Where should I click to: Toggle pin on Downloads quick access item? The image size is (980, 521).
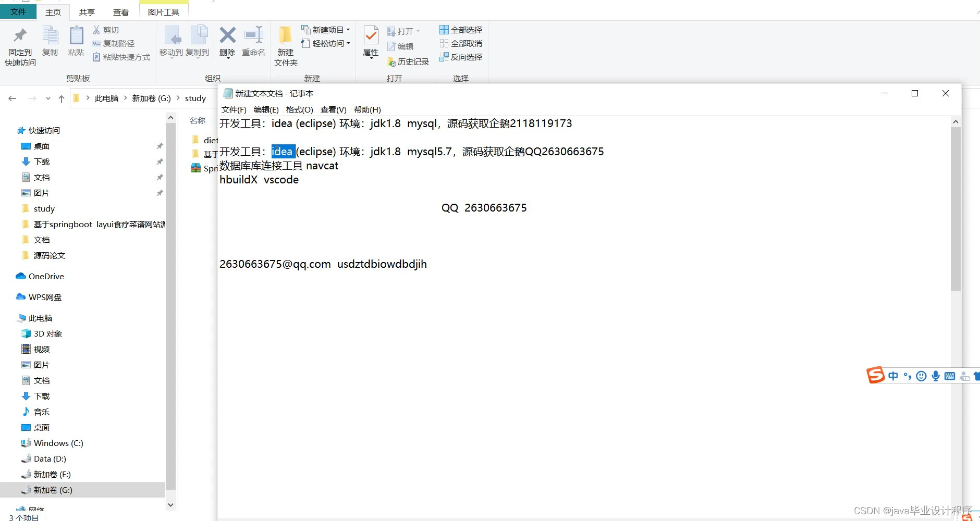[160, 162]
